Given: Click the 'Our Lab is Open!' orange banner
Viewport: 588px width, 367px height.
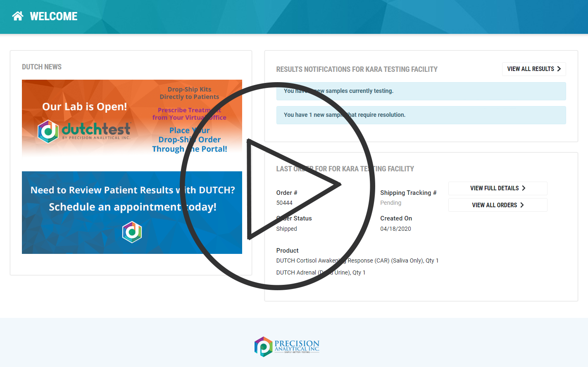Looking at the screenshot, I should click(x=84, y=106).
